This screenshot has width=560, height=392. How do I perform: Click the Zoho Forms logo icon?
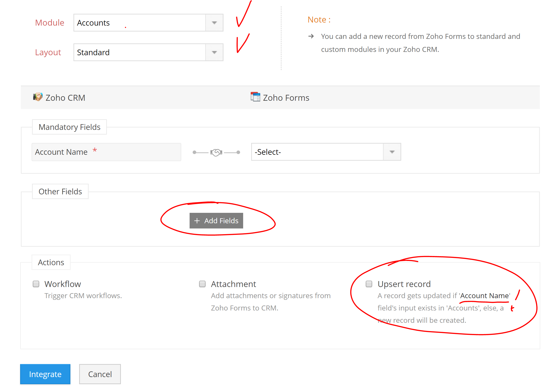(x=255, y=97)
